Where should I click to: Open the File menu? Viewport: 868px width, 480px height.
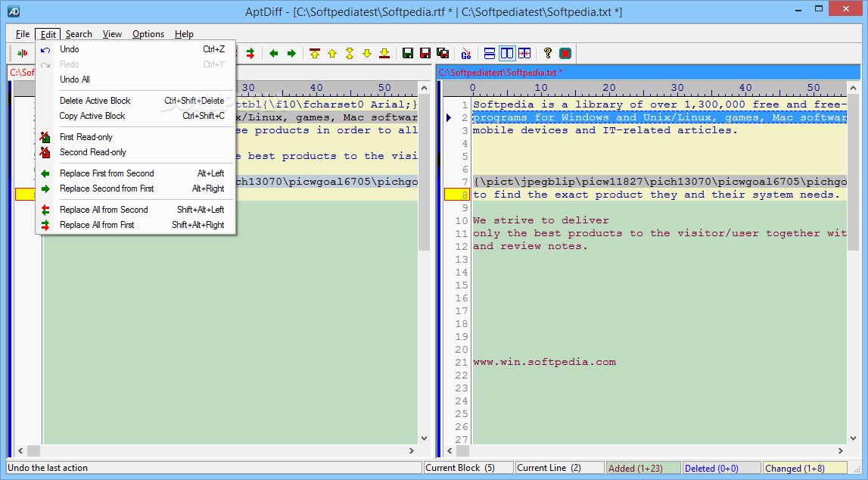23,34
